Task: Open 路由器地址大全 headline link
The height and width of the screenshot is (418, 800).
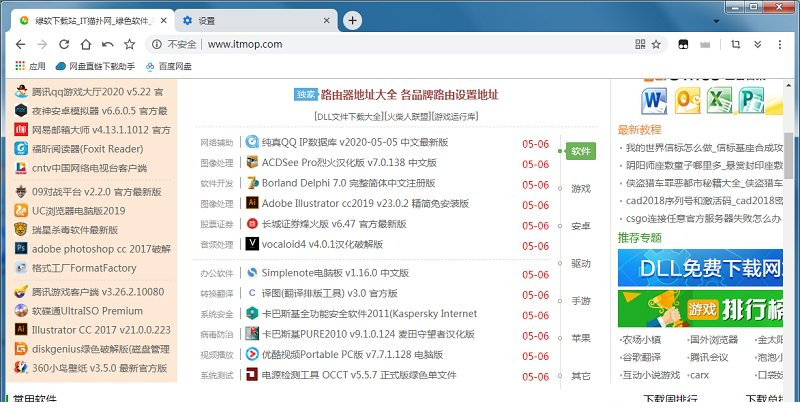Action: [409, 94]
